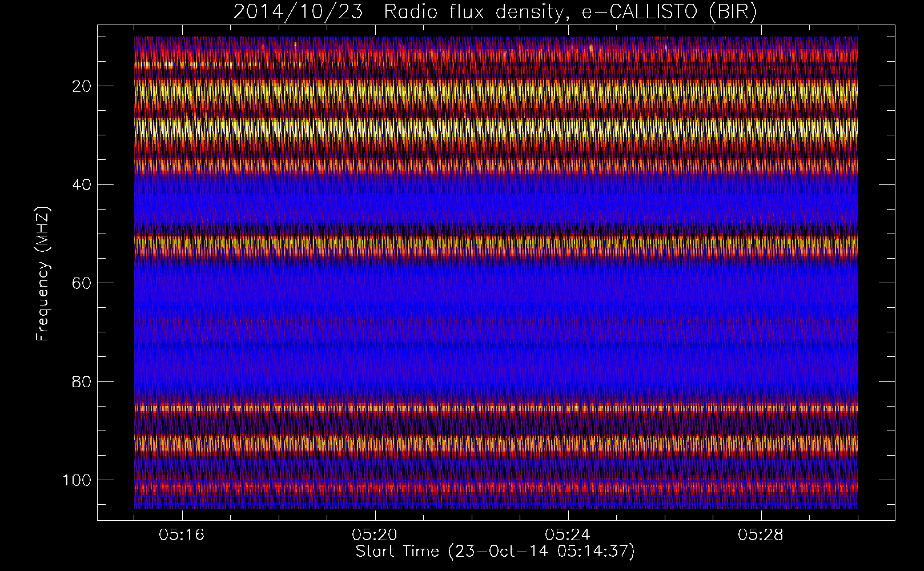This screenshot has height=571, width=924.
Task: Click the 'Start Time (23-Oct-14 05:14:37)' label
Action: [x=495, y=552]
